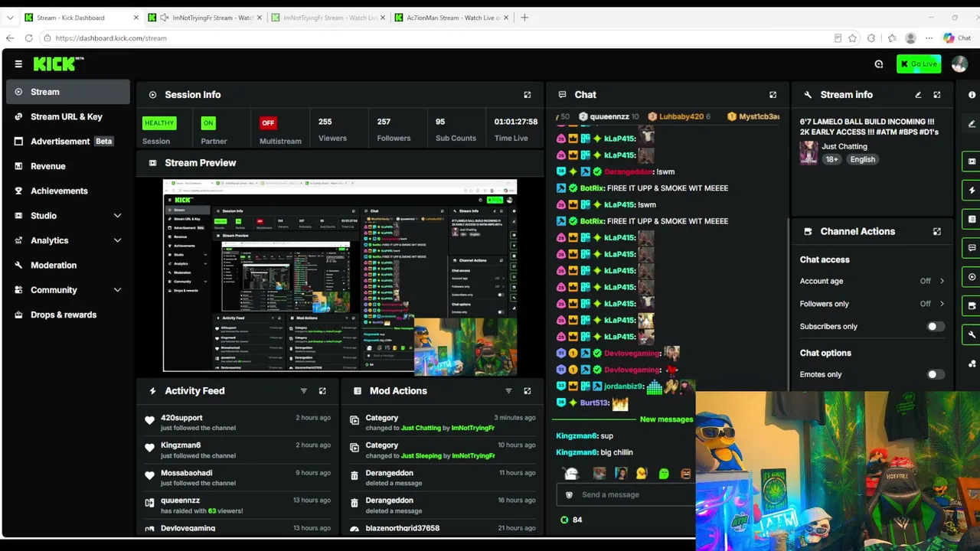Click the Kick logo
The height and width of the screenshot is (551, 980).
click(x=58, y=64)
